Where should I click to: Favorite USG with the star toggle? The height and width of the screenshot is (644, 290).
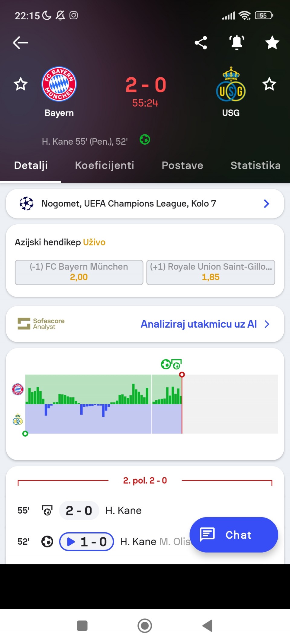(x=269, y=84)
